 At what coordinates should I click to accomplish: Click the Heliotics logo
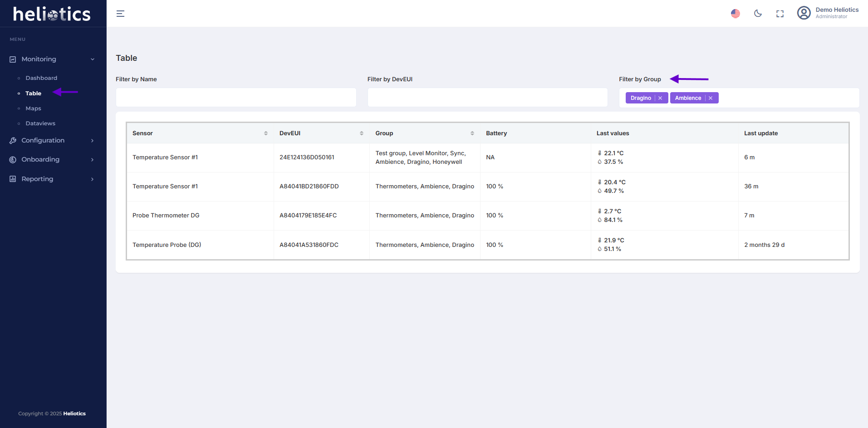(52, 14)
